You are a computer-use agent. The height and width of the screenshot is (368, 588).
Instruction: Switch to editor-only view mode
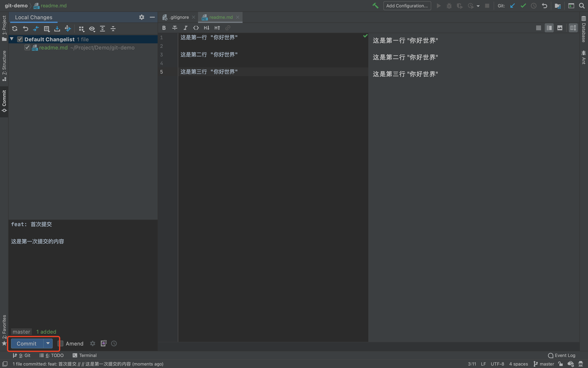coord(538,28)
